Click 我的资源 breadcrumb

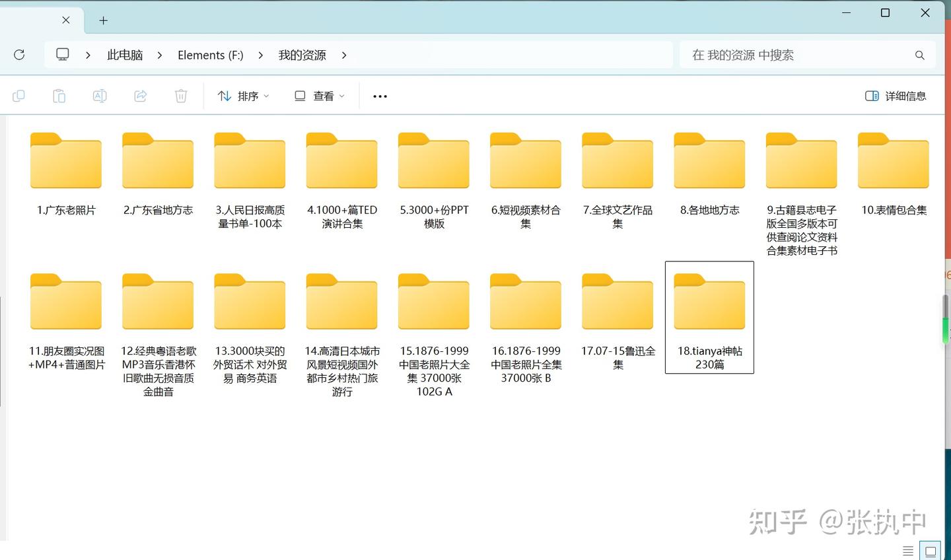tap(302, 55)
